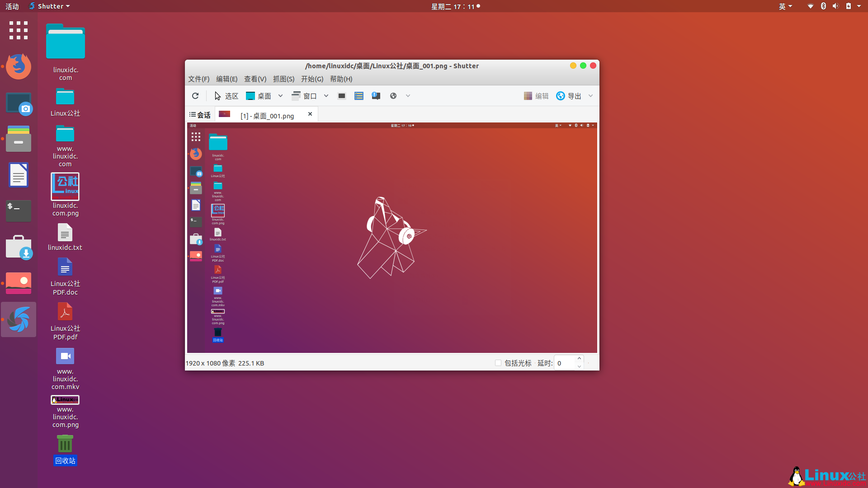Select the www.linuxidc.com.png desktop file
The image size is (868, 488).
[x=66, y=412]
